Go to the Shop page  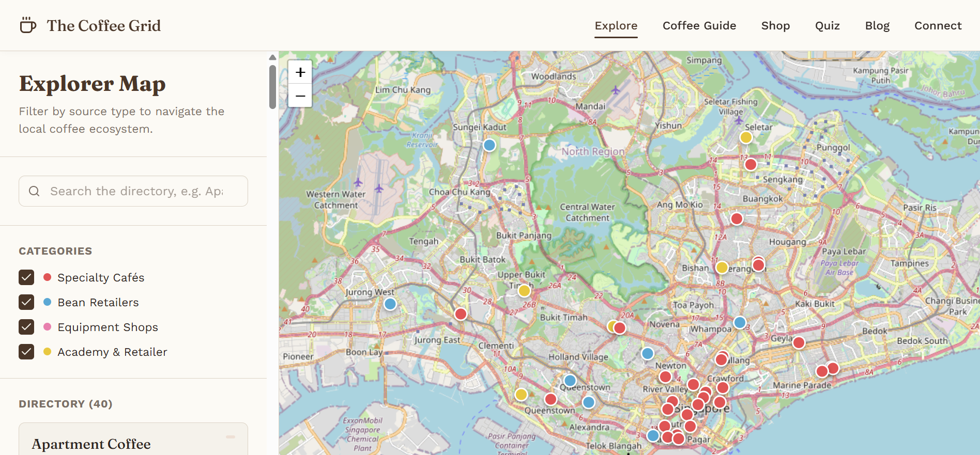775,25
